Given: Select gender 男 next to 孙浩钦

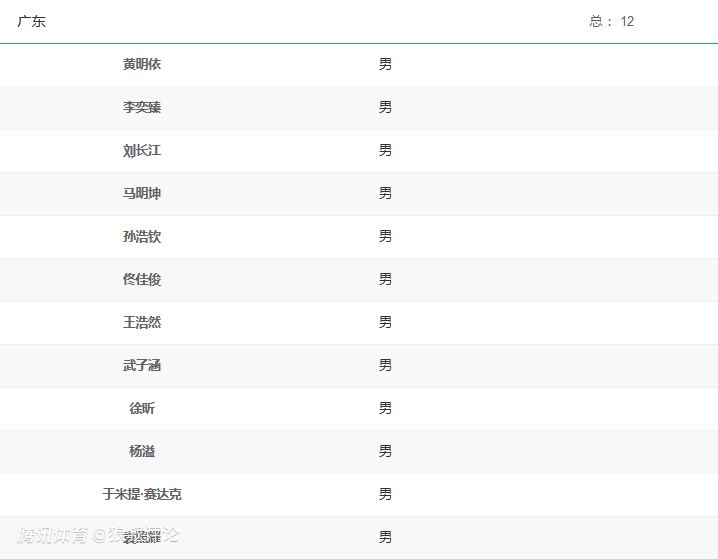Looking at the screenshot, I should [385, 236].
